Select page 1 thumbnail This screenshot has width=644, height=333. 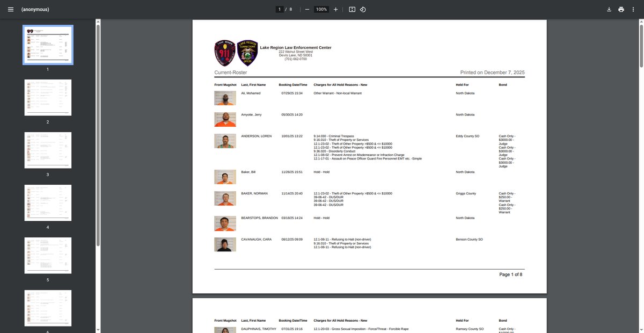coord(48,45)
